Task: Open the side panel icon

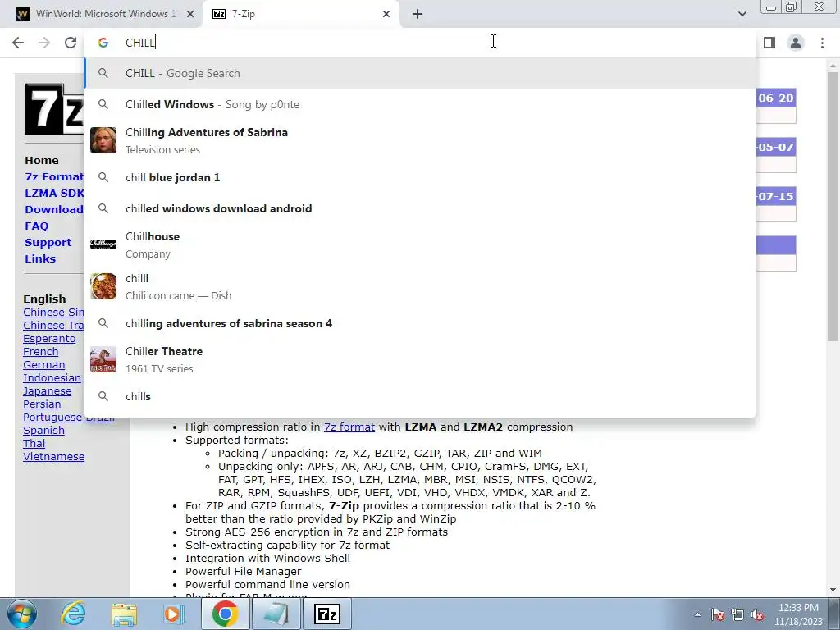Action: tap(769, 43)
